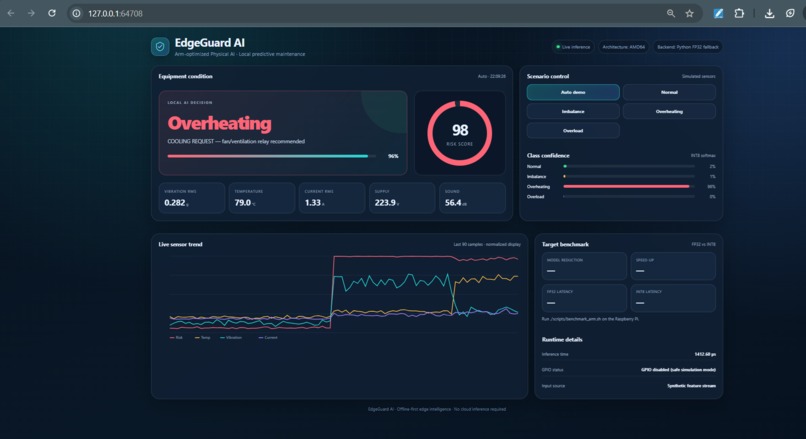The width and height of the screenshot is (806, 439).
Task: Click the Risk legend entry in trend chart
Action: pyautogui.click(x=176, y=338)
